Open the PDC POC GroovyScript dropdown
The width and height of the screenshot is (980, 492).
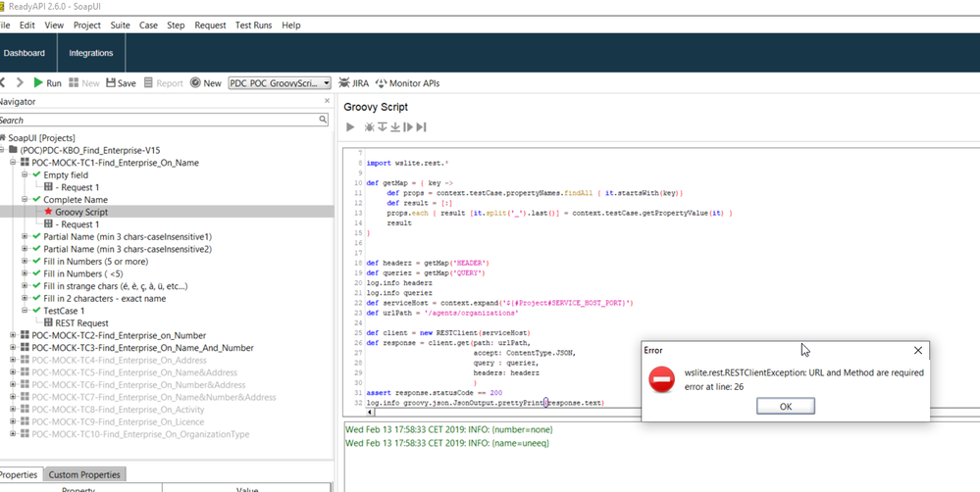point(327,83)
